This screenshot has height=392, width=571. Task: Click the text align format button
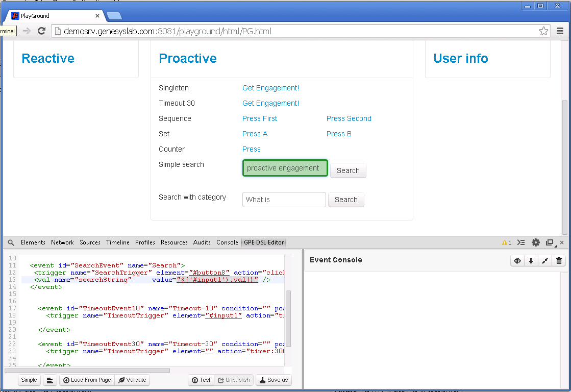coord(50,380)
